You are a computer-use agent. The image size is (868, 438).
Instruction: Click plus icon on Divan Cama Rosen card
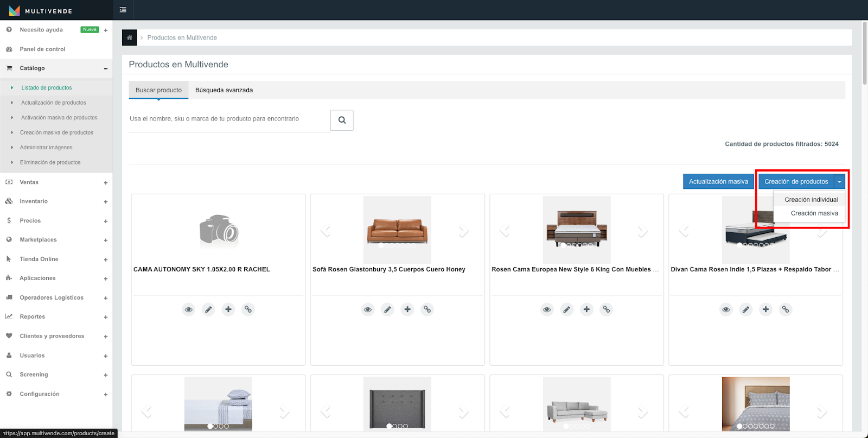pos(765,309)
